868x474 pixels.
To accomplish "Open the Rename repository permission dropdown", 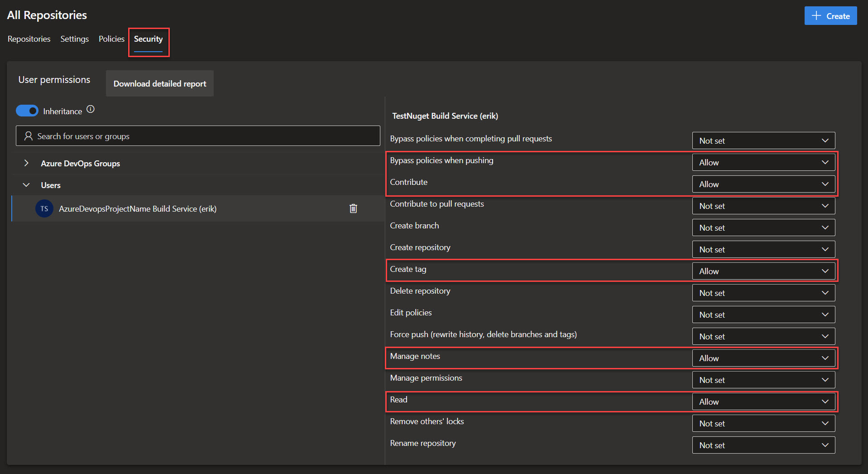I will pyautogui.click(x=763, y=445).
